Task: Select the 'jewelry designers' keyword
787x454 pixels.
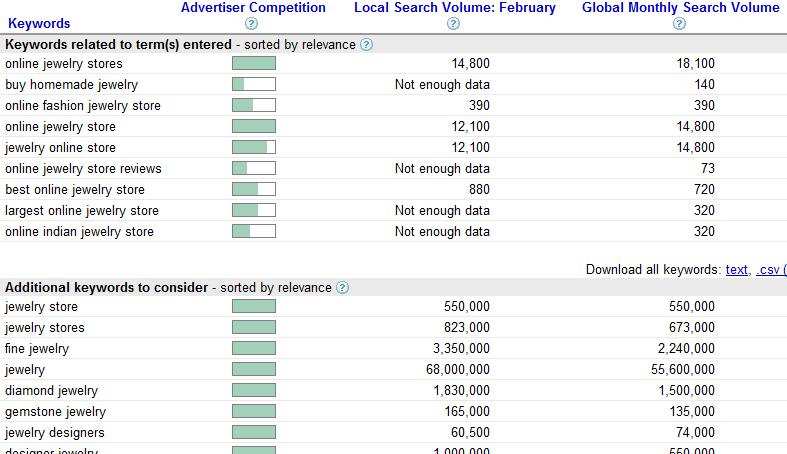Action: pyautogui.click(x=55, y=433)
